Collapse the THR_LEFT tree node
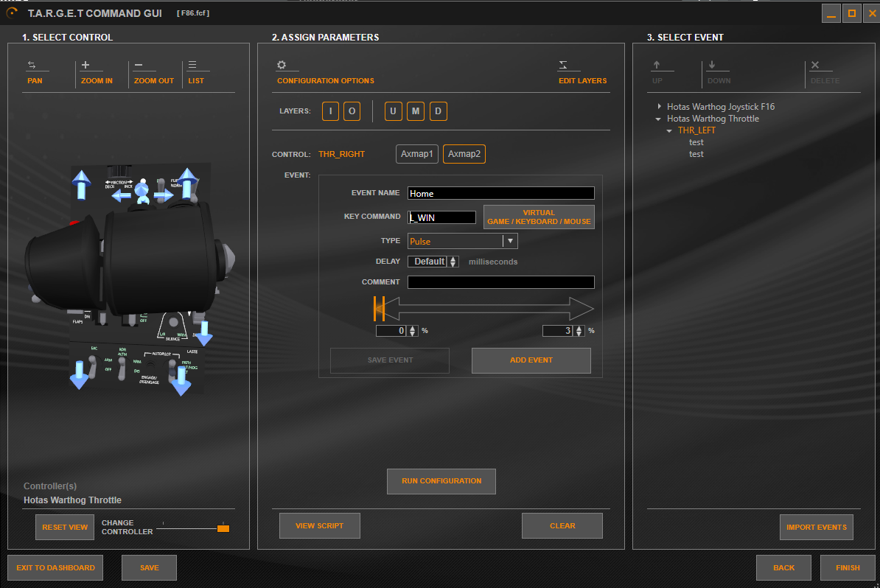Viewport: 880px width, 588px height. [x=669, y=130]
